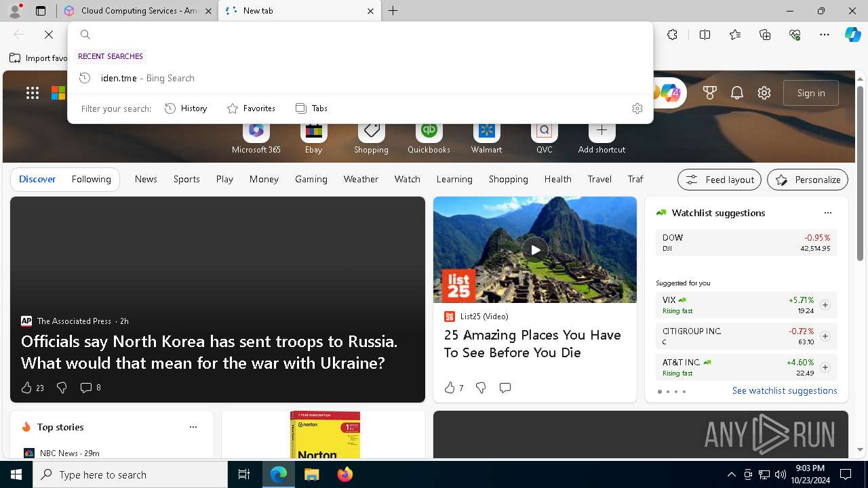Open Settings and more ellipsis
This screenshot has height=488, width=868.
(x=825, y=35)
